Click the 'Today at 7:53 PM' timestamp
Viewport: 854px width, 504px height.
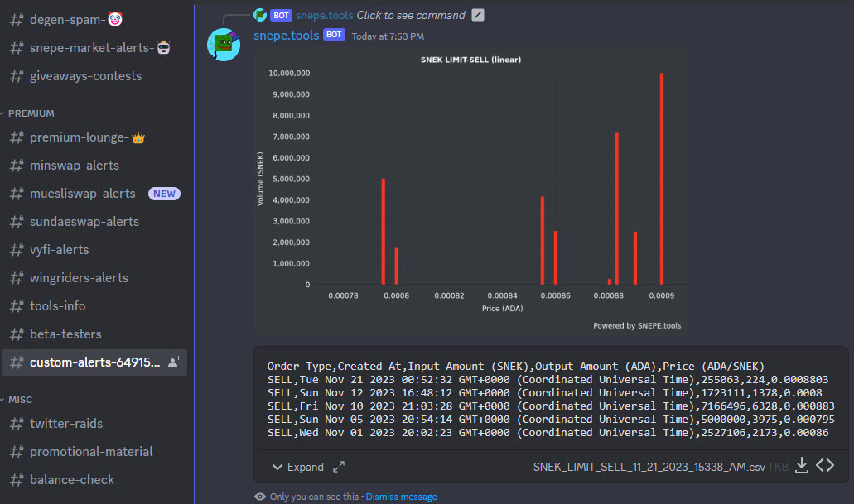(x=388, y=36)
